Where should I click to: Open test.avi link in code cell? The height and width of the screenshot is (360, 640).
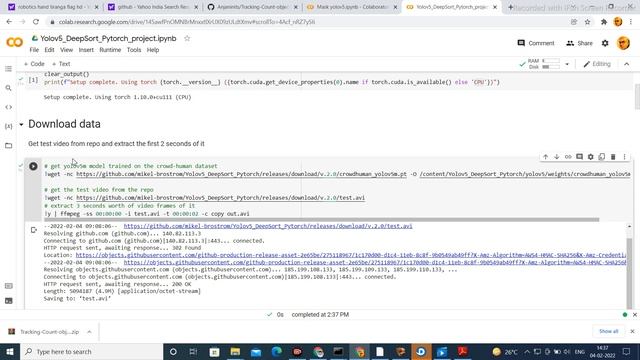coord(220,198)
